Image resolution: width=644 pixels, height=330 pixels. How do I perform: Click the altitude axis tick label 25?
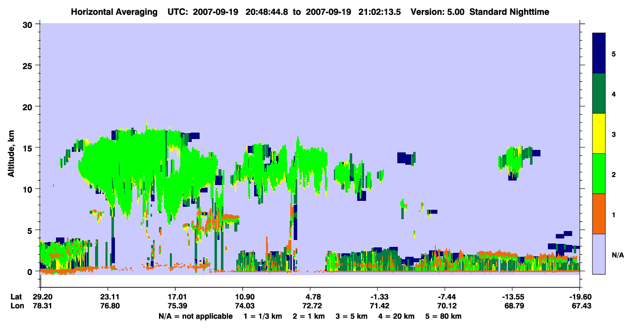click(x=29, y=65)
